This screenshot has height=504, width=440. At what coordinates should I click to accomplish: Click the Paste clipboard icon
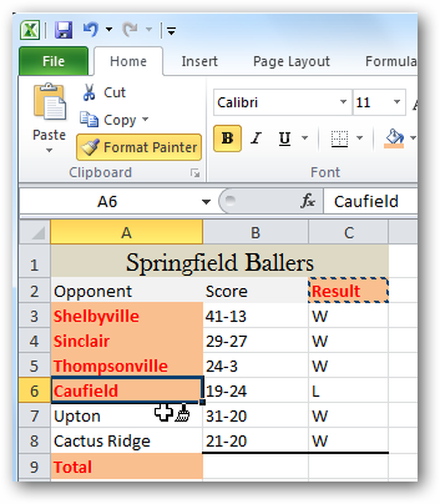(49, 102)
